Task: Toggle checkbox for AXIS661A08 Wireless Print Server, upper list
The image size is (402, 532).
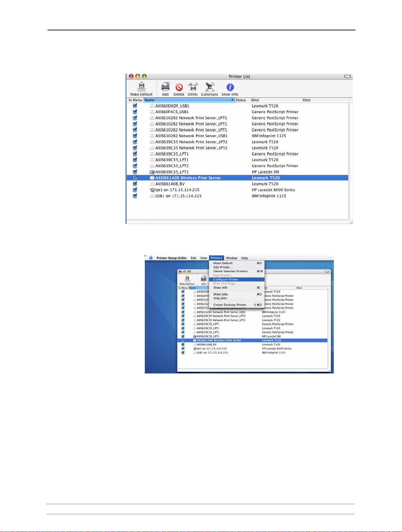Action: point(135,178)
